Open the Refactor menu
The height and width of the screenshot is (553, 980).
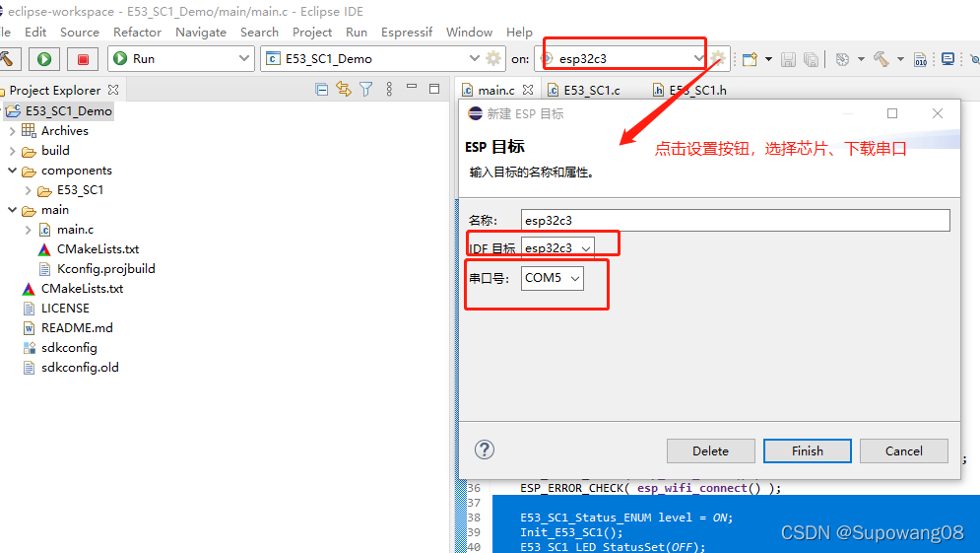click(137, 32)
